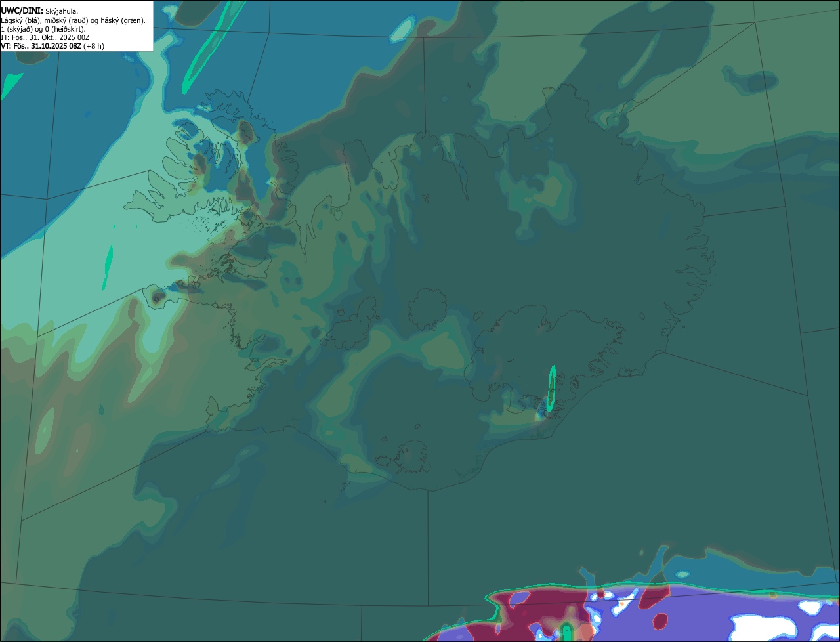Viewport: 840px width, 642px height.
Task: Select the 'IT: Fös.. 31. Okt.. 2025 00Z' line
Action: (45, 37)
